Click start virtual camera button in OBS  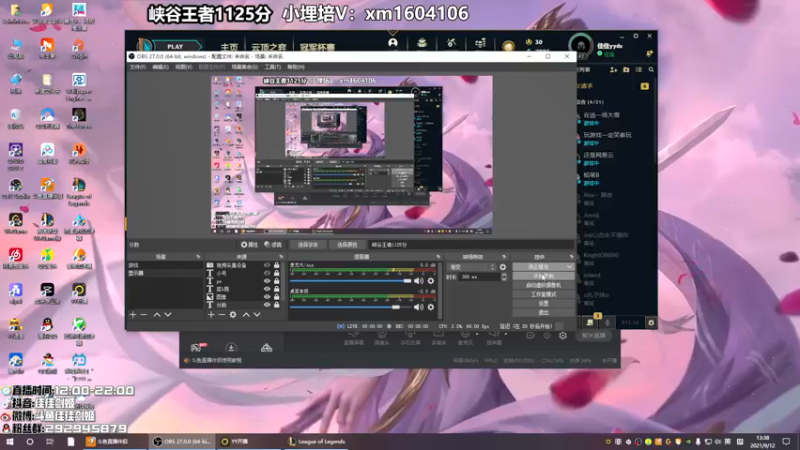pyautogui.click(x=543, y=285)
